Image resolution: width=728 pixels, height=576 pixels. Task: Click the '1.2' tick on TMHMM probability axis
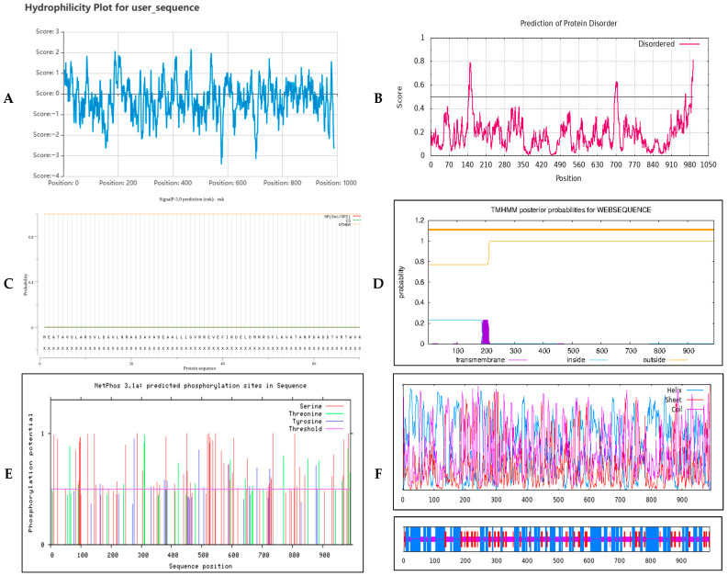(419, 220)
